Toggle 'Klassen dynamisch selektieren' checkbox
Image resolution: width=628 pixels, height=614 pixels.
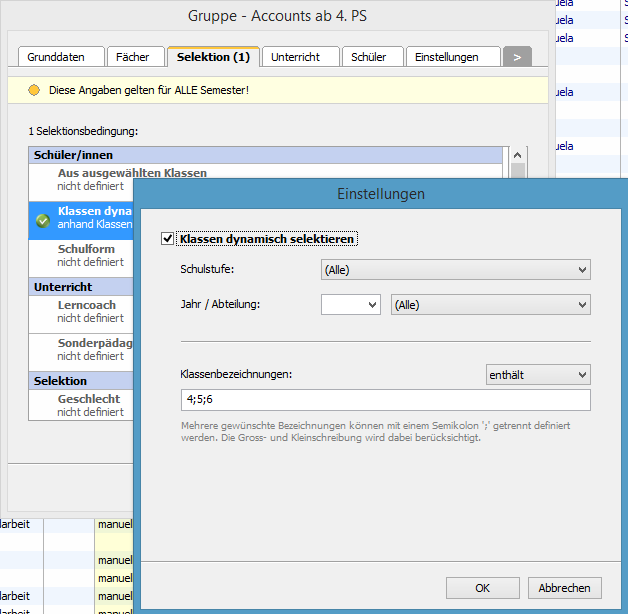167,239
